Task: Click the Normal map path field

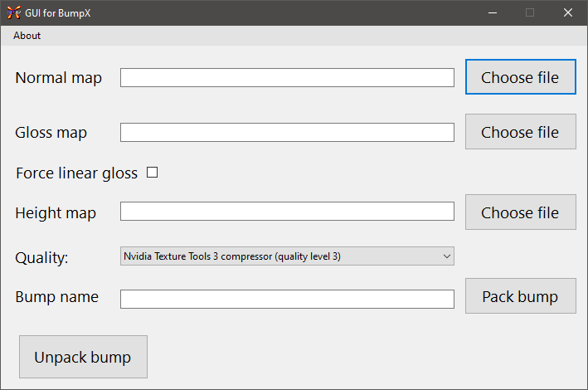Action: 287,78
